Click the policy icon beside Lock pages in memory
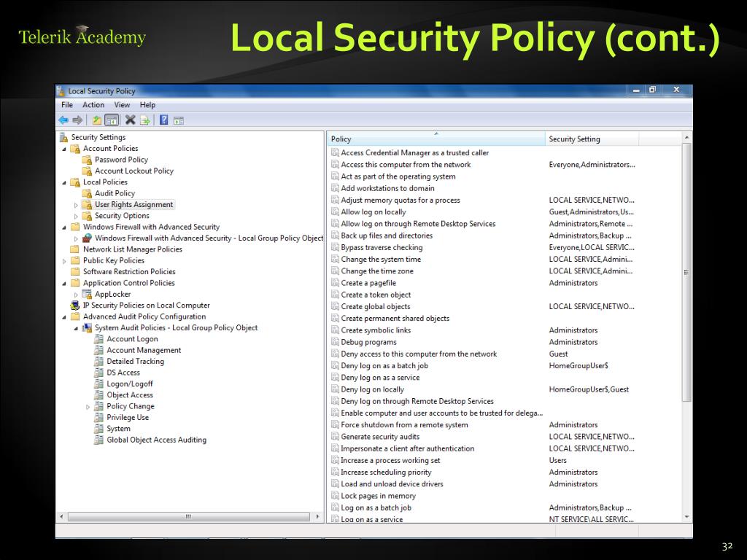This screenshot has width=747, height=560. (x=335, y=496)
